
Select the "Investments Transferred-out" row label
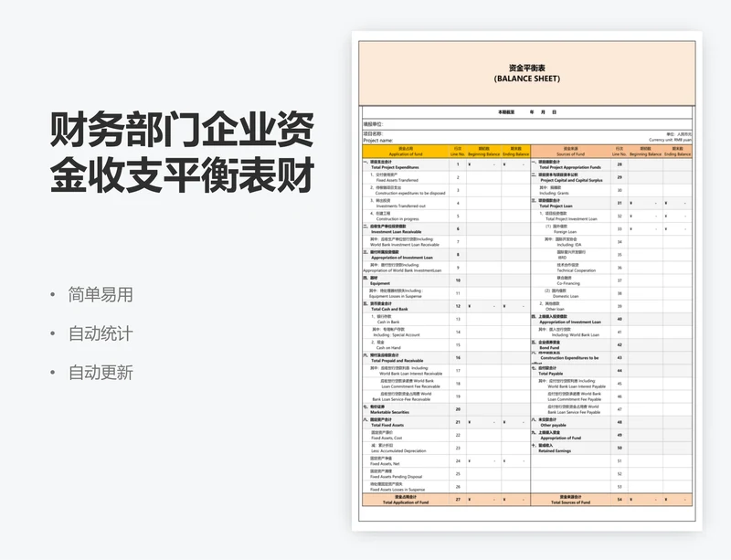(x=401, y=206)
